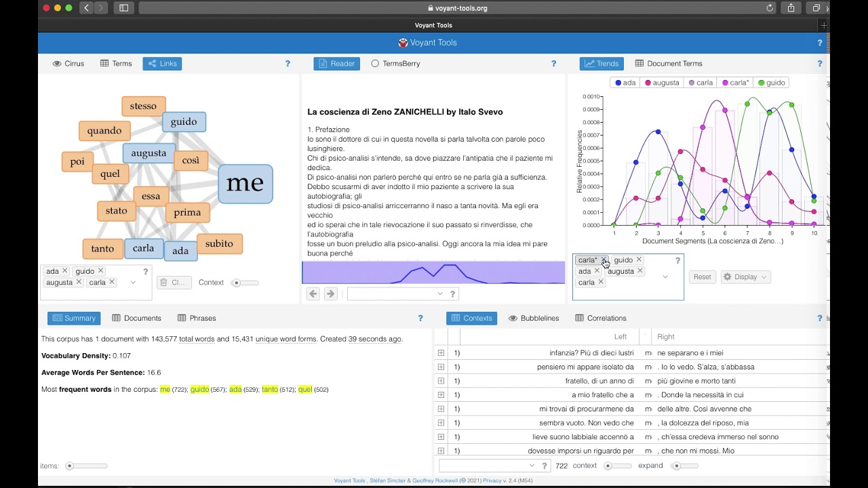Switch to the Document Terms tab
The width and height of the screenshot is (868, 488).
pyautogui.click(x=669, y=64)
